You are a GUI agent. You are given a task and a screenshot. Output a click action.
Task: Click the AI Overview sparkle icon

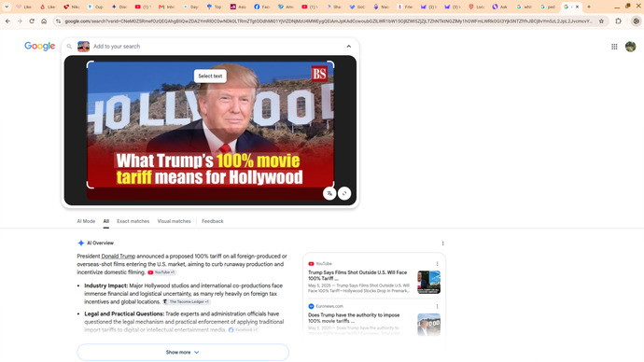coord(81,243)
